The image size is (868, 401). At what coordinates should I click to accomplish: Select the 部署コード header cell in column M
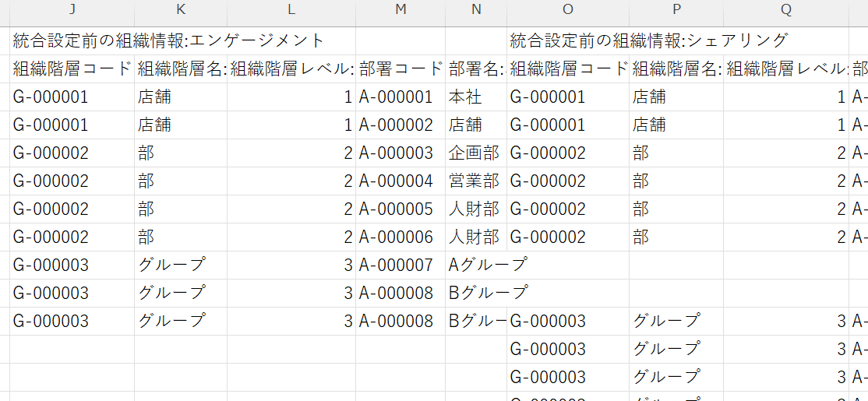[x=400, y=69]
